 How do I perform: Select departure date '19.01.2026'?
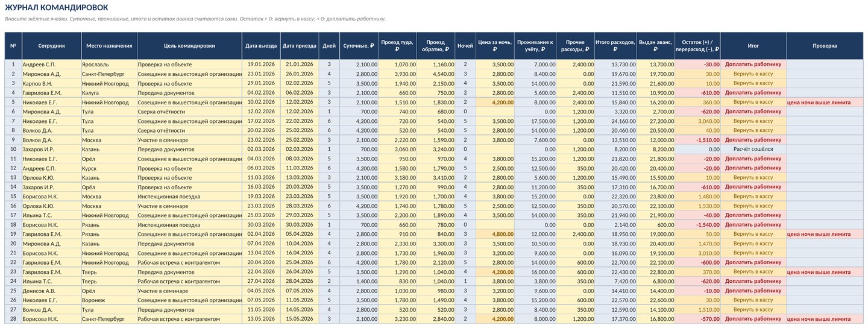(261, 64)
